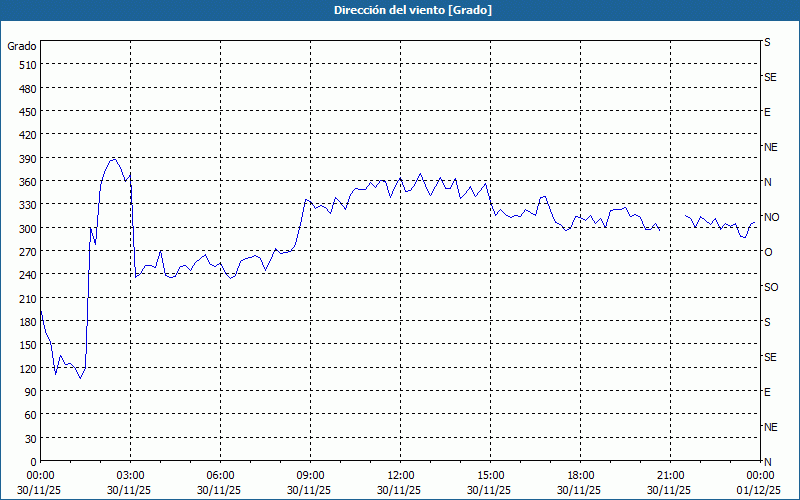The height and width of the screenshot is (500, 800).
Task: Click the 450 degree axis label
Action: [29, 112]
